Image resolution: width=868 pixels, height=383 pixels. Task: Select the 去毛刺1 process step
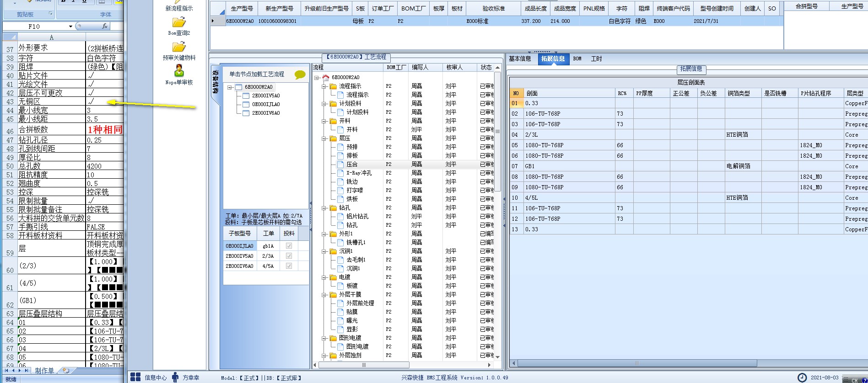tap(356, 260)
